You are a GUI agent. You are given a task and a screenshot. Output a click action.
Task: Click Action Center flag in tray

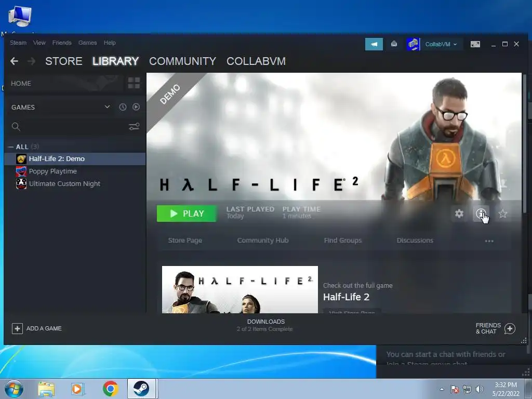454,389
